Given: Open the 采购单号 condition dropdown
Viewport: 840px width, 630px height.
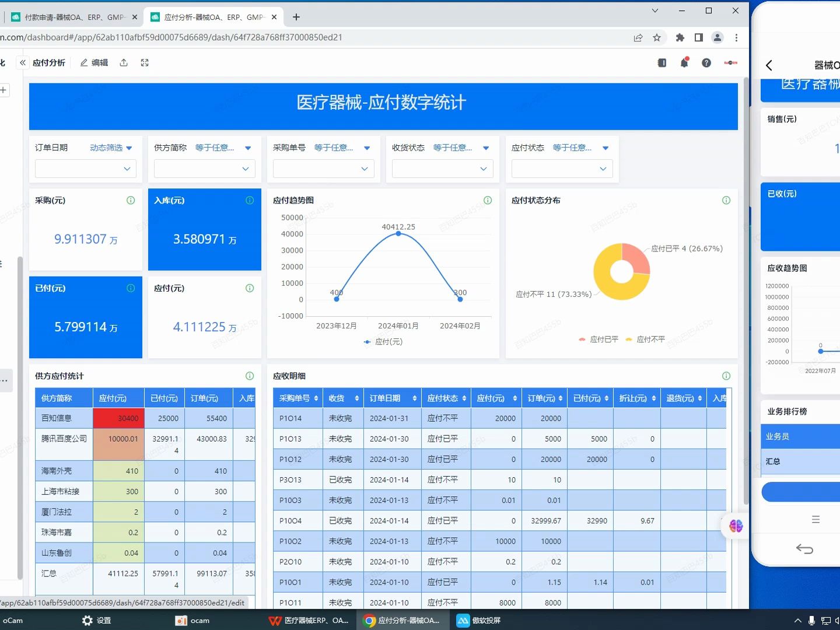Looking at the screenshot, I should 342,148.
